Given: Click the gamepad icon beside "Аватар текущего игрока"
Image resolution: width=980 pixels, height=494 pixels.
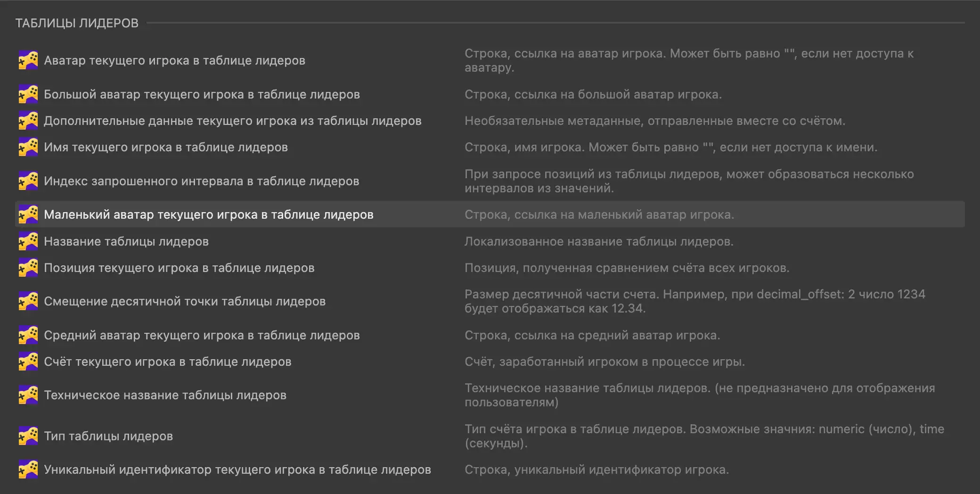Looking at the screenshot, I should 28,60.
